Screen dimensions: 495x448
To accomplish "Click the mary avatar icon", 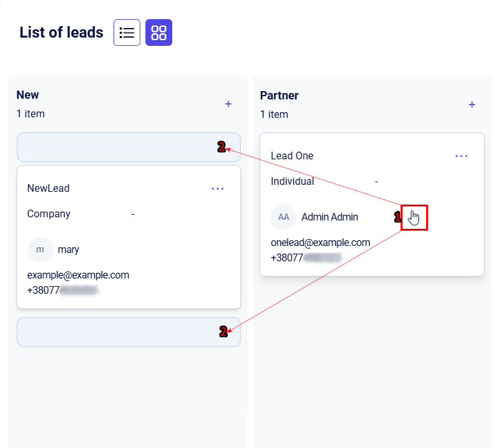I will (x=40, y=250).
